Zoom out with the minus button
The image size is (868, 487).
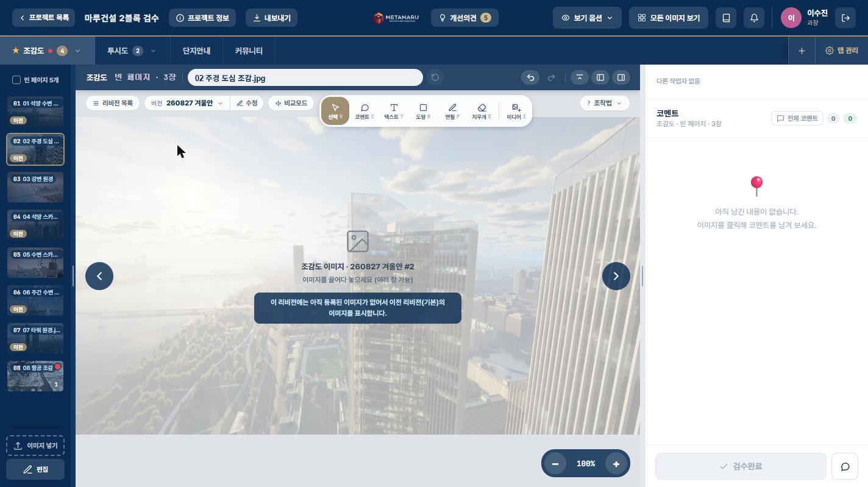(555, 464)
